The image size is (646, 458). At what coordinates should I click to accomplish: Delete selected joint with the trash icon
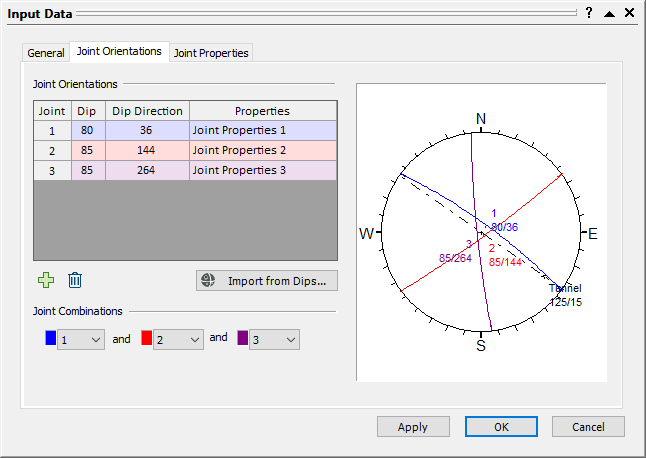coord(75,280)
